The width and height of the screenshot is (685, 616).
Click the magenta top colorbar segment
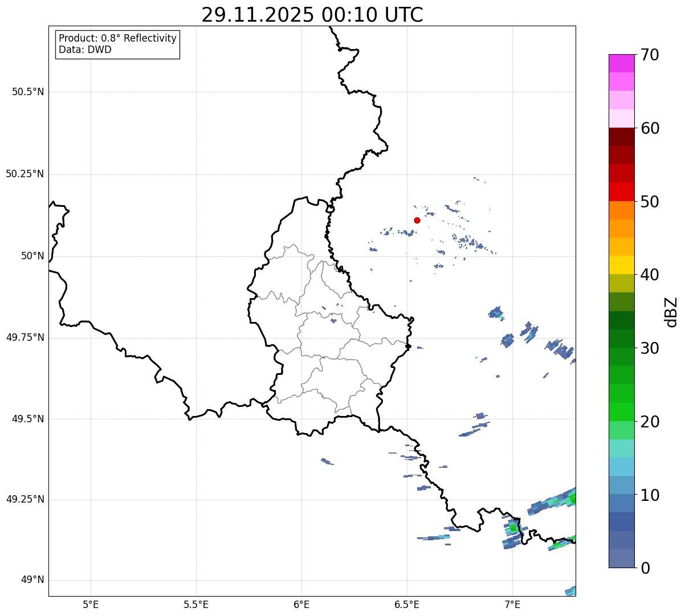coord(621,63)
